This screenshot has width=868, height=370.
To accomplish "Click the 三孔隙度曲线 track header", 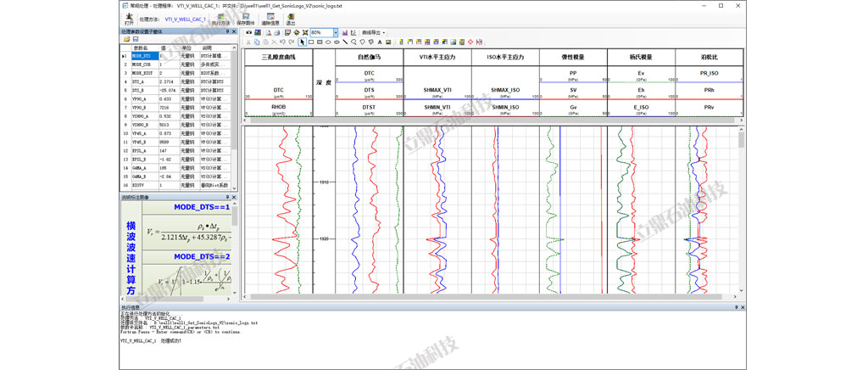I will [278, 57].
